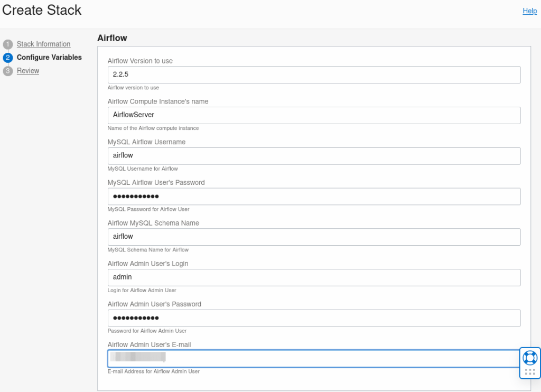Screen dimensions: 541x392
Task: Select the Airflow Admin User's E-mail field
Action: click(314, 358)
